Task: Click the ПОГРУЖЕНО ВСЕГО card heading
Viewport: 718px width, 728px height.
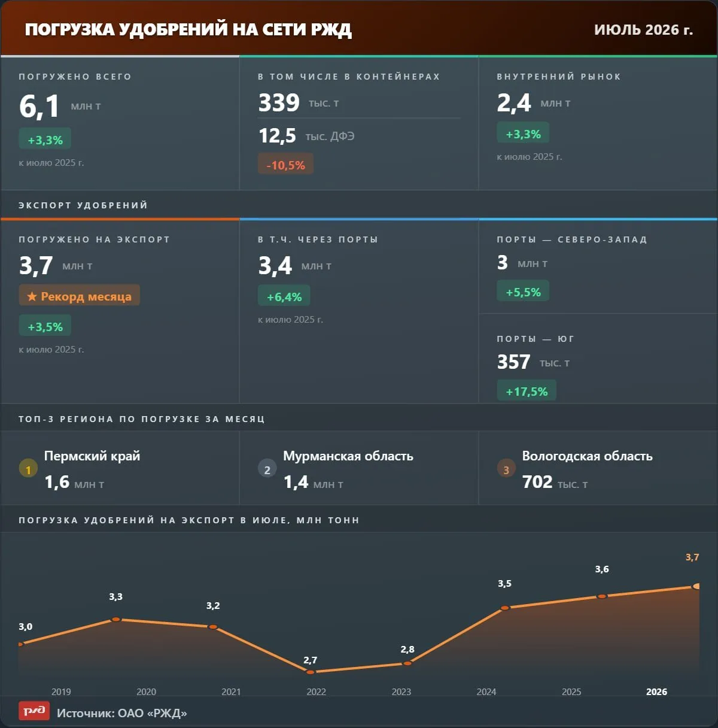Action: pyautogui.click(x=75, y=77)
